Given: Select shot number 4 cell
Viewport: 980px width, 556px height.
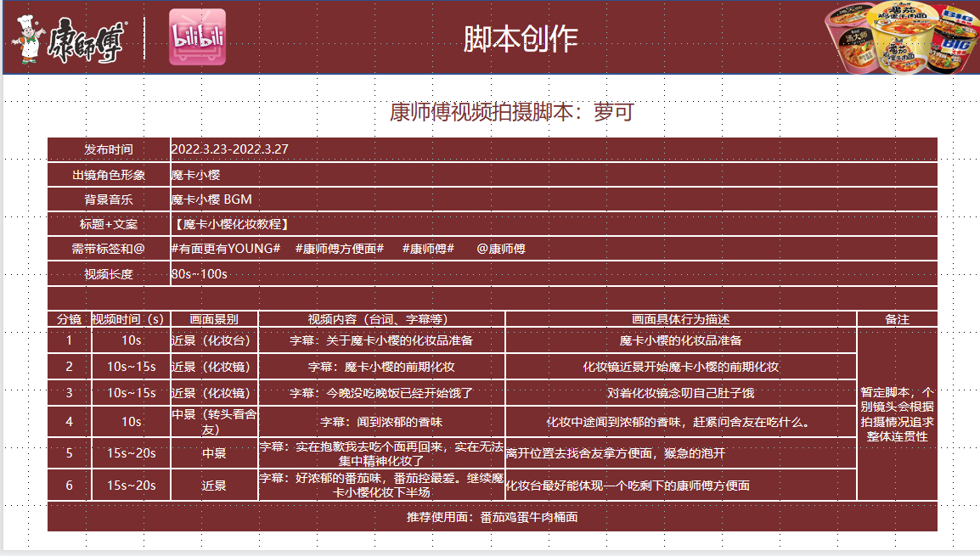Looking at the screenshot, I should click(x=70, y=422).
